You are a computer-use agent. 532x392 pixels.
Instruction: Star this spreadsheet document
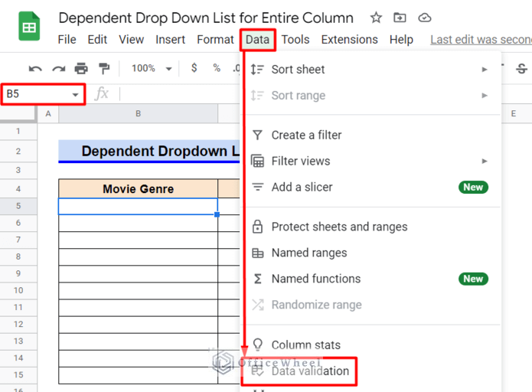(376, 18)
